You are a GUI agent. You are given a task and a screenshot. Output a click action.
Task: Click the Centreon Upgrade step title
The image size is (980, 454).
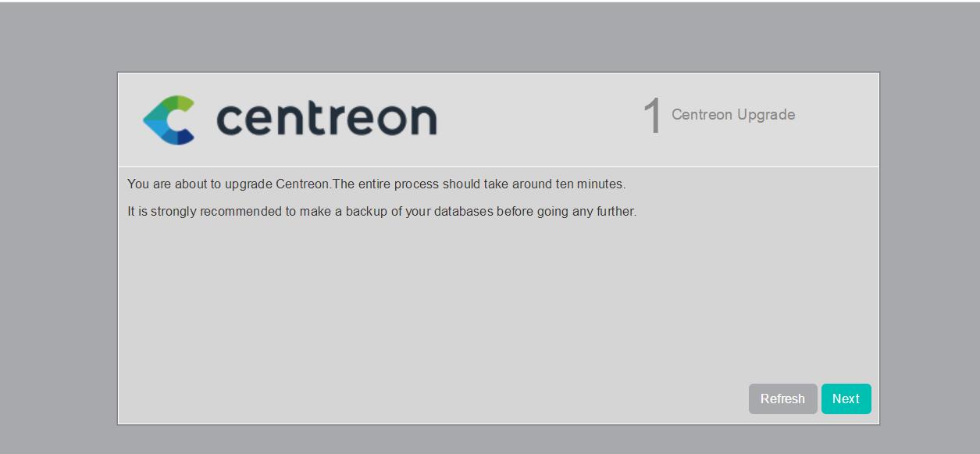(x=733, y=115)
